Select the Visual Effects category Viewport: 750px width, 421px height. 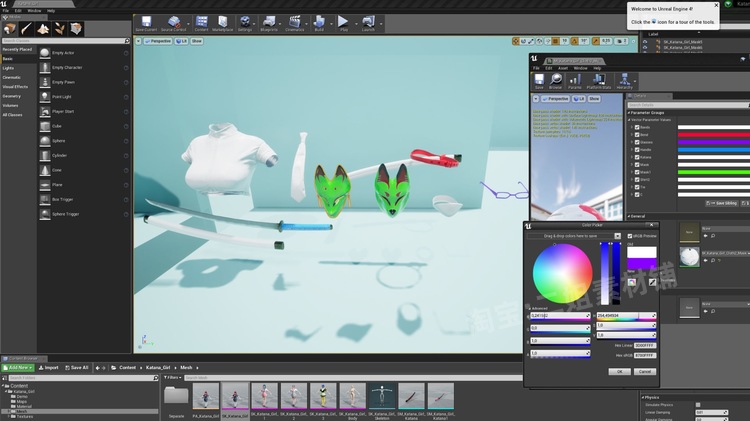point(15,87)
